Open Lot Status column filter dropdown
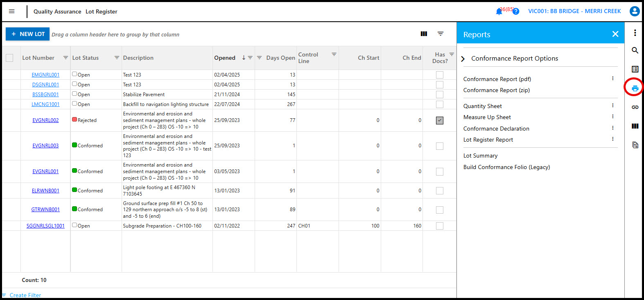 pos(117,58)
